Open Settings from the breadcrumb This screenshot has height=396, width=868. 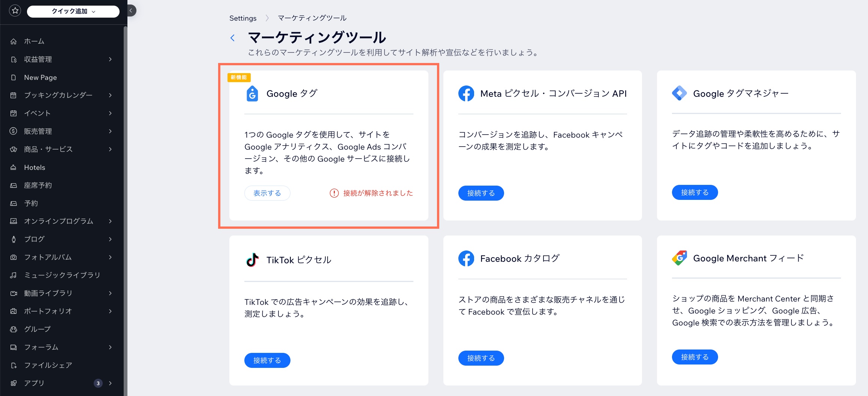[x=242, y=18]
